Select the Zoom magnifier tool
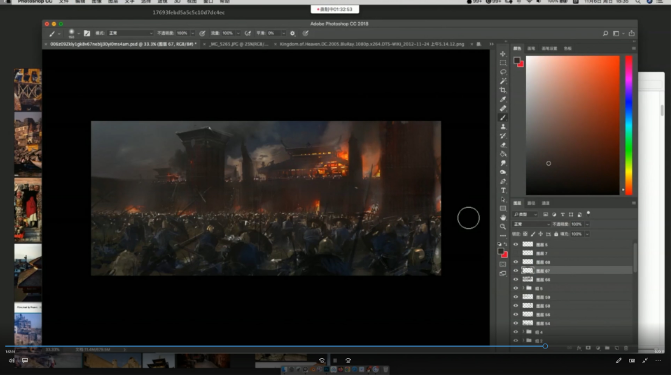The image size is (672, 376). (503, 226)
